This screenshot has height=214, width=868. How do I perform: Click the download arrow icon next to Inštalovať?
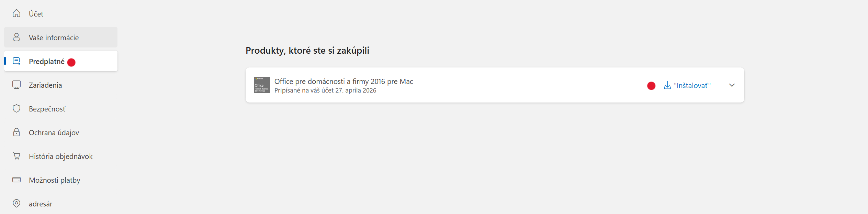(x=667, y=85)
